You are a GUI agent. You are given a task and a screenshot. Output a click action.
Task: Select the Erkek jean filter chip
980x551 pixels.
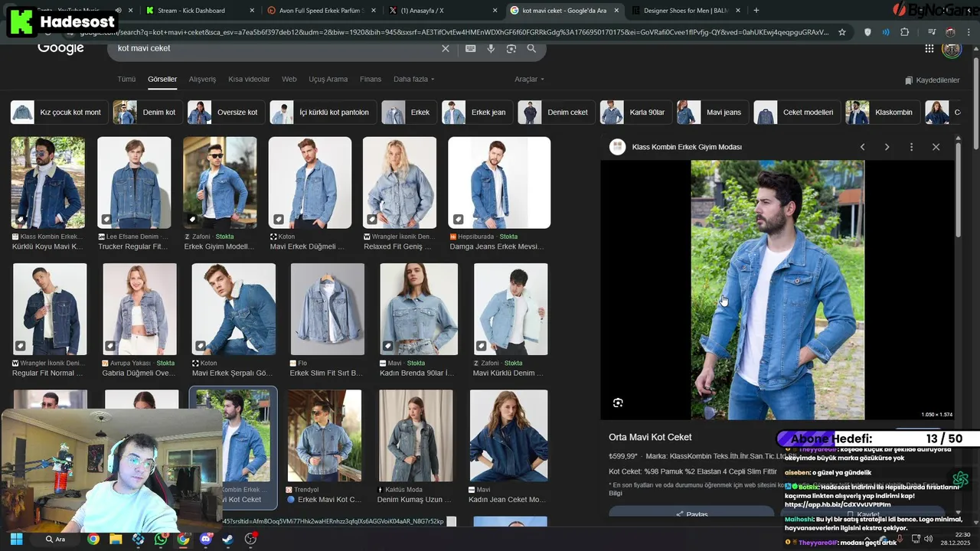(478, 112)
